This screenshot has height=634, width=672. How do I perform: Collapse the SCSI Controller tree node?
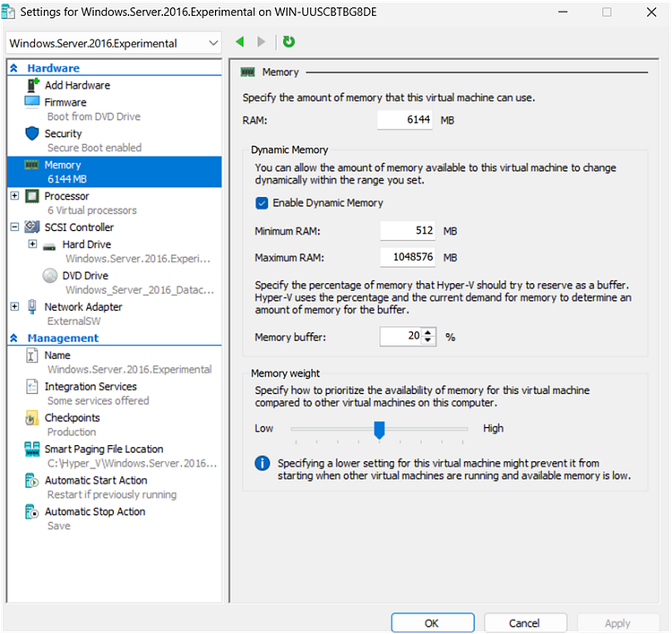point(14,227)
